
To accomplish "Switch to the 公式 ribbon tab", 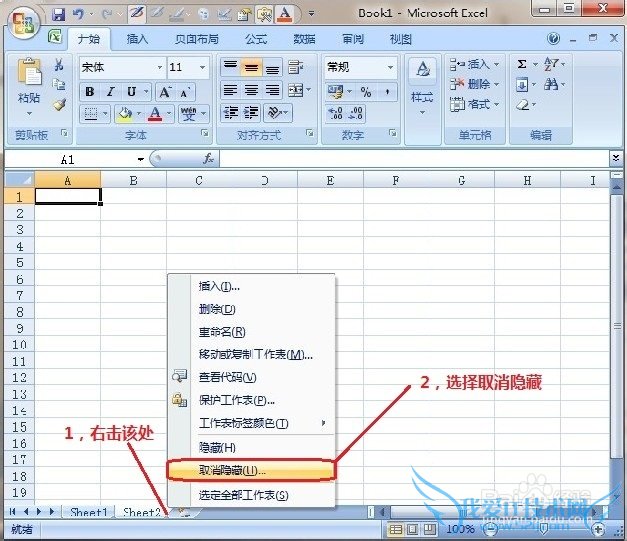I will click(x=256, y=39).
